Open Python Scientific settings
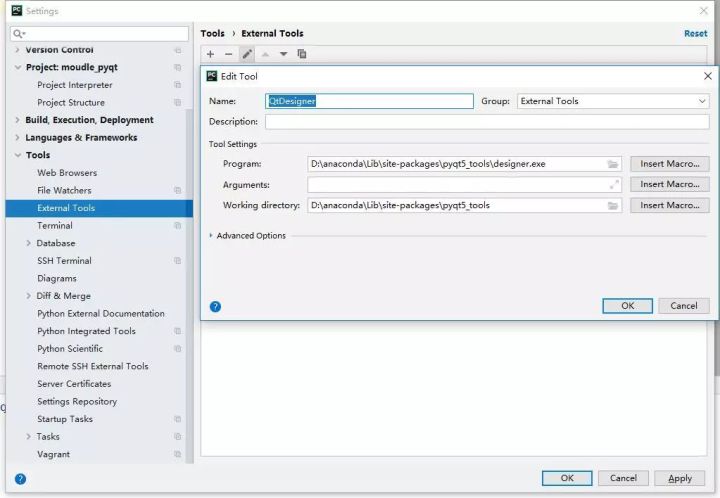This screenshot has width=720, height=498. click(x=70, y=349)
